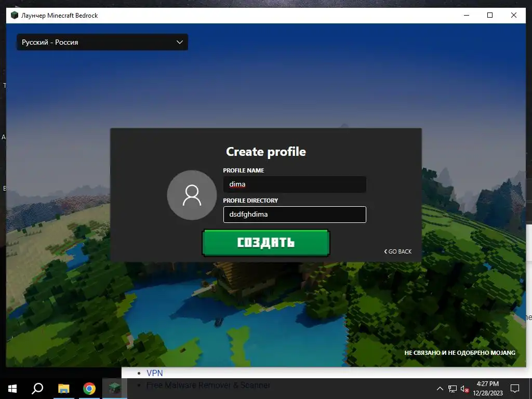Open Google Chrome from the taskbar
This screenshot has width=532, height=399.
tap(89, 389)
